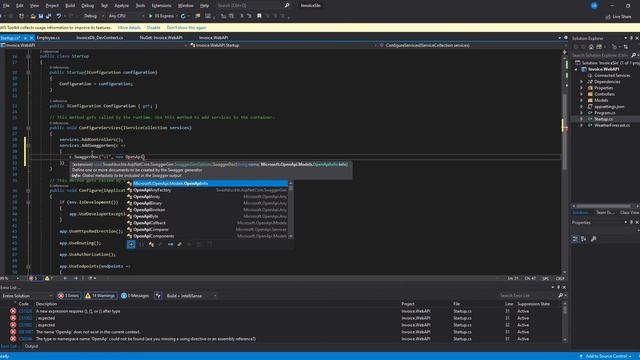Click the bookmark icon in the toolbar

pyautogui.click(x=259, y=16)
